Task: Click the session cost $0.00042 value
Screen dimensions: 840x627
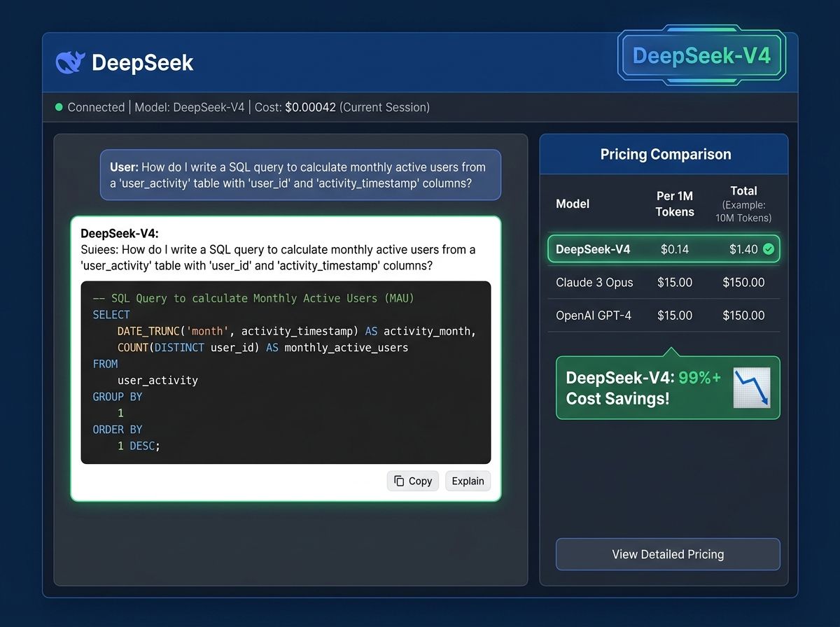Action: point(310,107)
